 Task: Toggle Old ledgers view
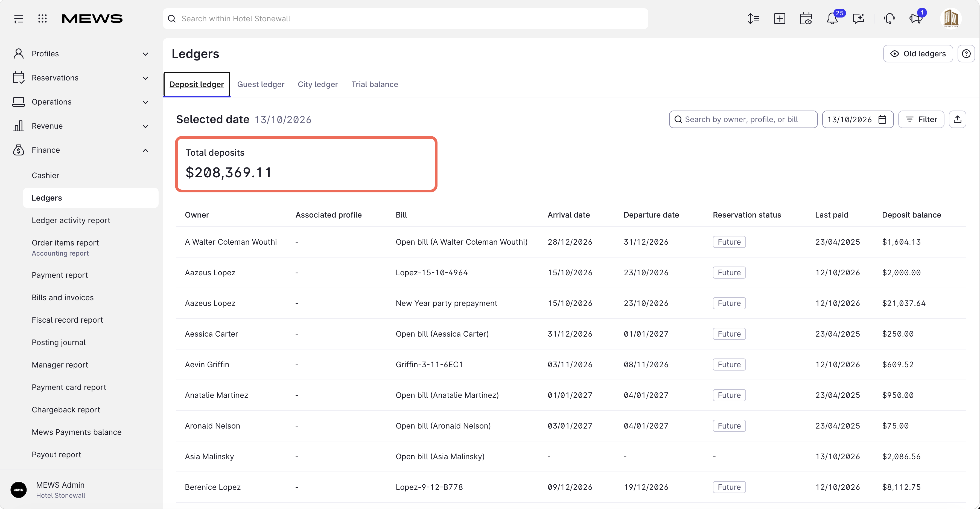(x=918, y=54)
